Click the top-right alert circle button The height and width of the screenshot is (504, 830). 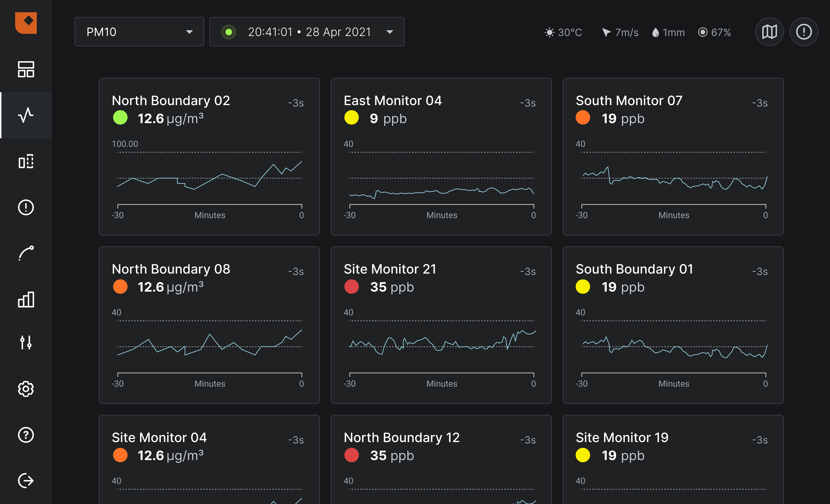tap(804, 32)
